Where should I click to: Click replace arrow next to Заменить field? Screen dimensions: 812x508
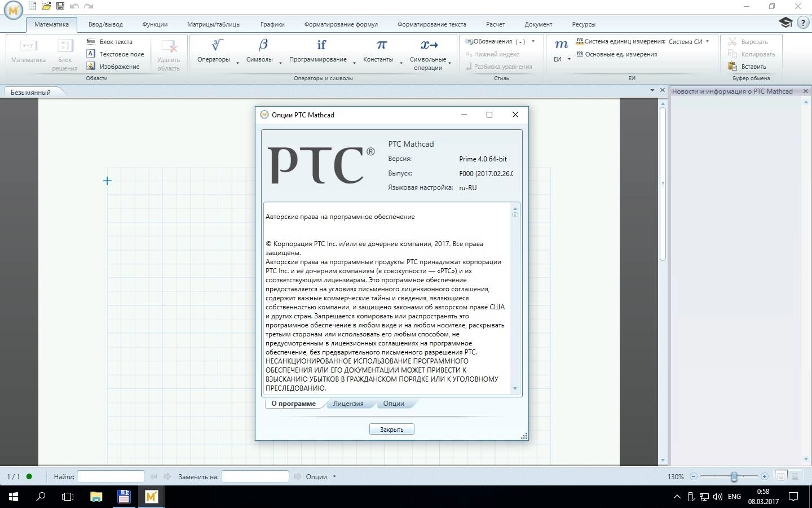(x=298, y=476)
